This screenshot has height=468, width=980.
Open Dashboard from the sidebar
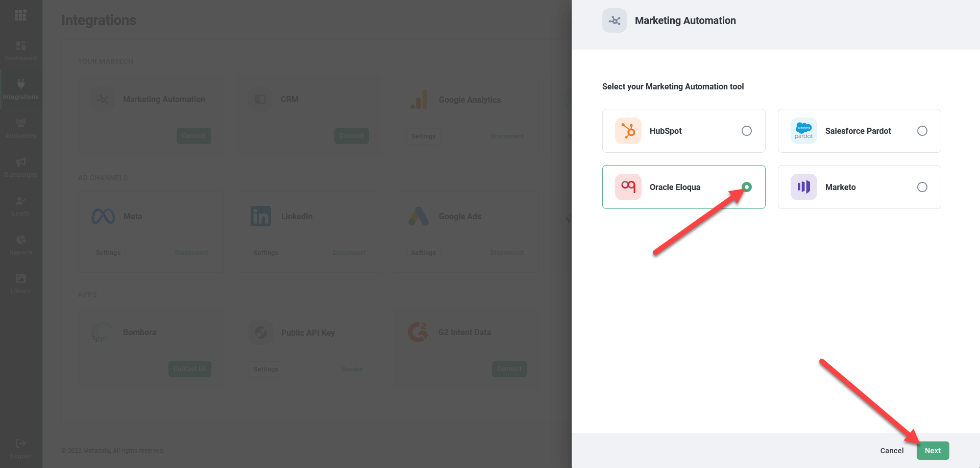(x=21, y=51)
